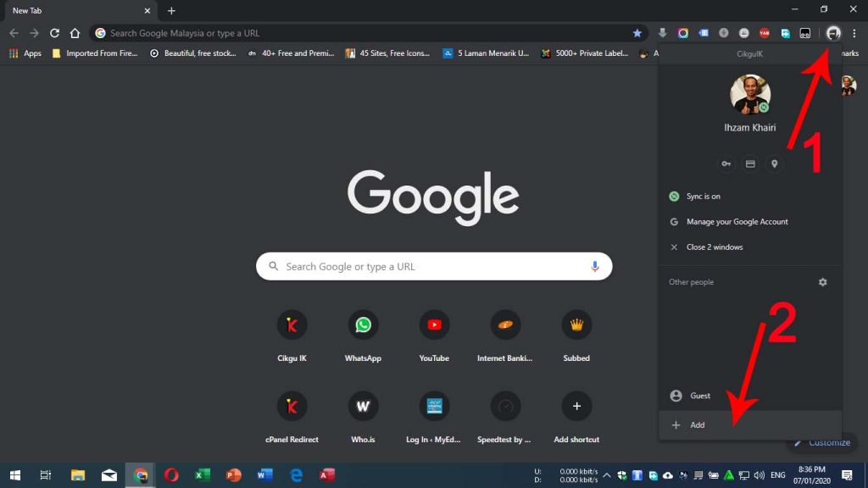Open manage people gear icon
Image resolution: width=868 pixels, height=488 pixels.
pos(822,282)
